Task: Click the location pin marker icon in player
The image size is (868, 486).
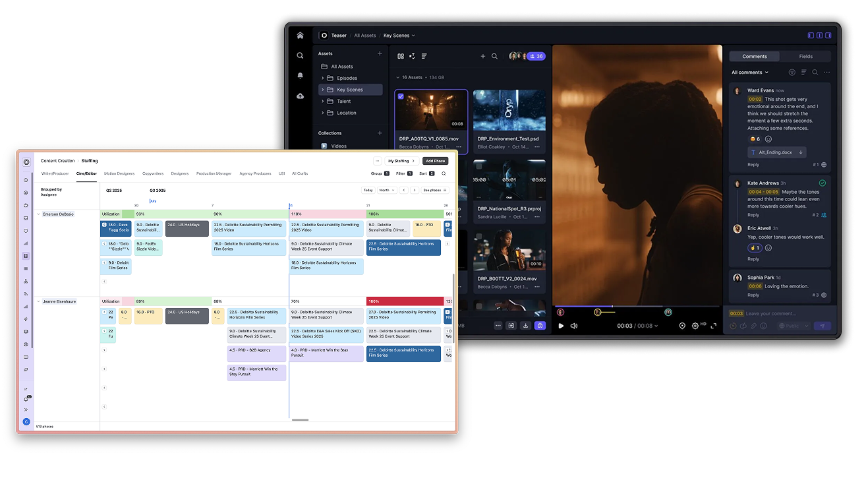Action: 682,326
